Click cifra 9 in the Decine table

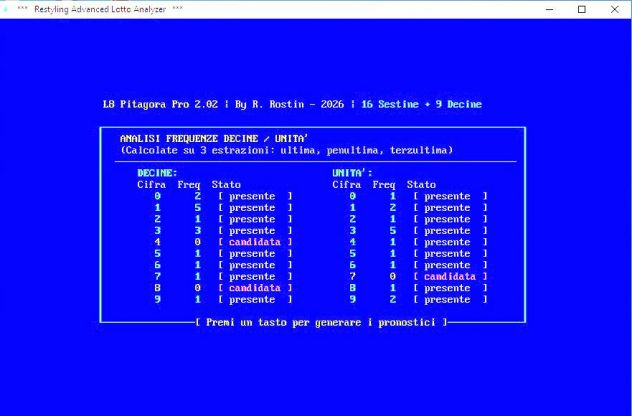tap(157, 300)
